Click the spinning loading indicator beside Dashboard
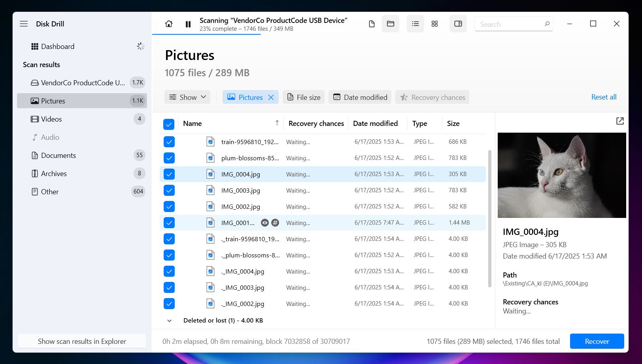The width and height of the screenshot is (642, 364). click(x=140, y=46)
